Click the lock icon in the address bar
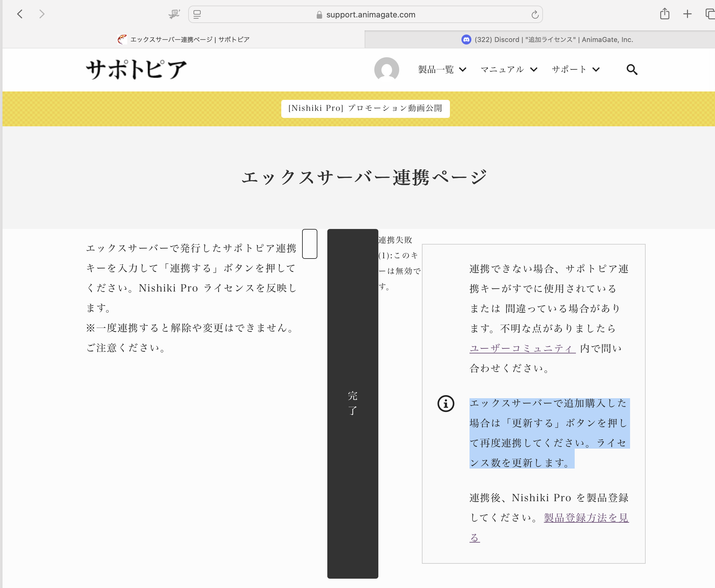The width and height of the screenshot is (715, 588). pyautogui.click(x=319, y=15)
